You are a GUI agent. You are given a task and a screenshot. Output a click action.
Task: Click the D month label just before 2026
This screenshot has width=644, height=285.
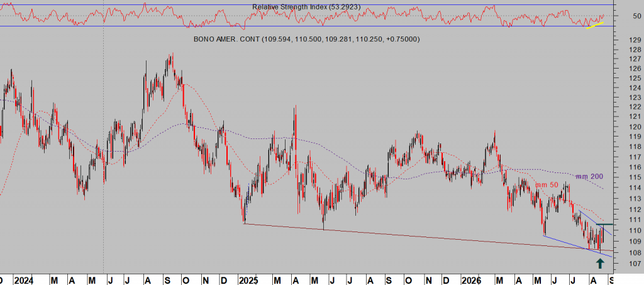tap(447, 281)
